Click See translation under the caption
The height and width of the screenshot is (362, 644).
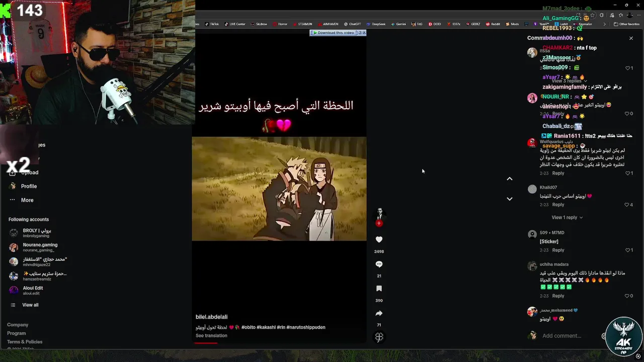point(211,336)
